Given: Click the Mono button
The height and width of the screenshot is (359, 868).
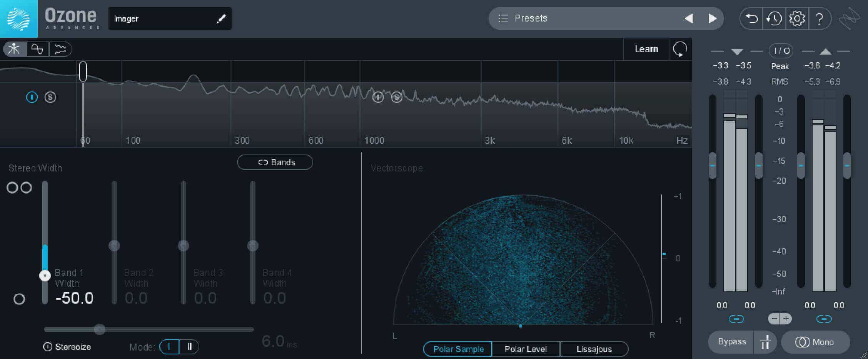Looking at the screenshot, I should (x=815, y=342).
